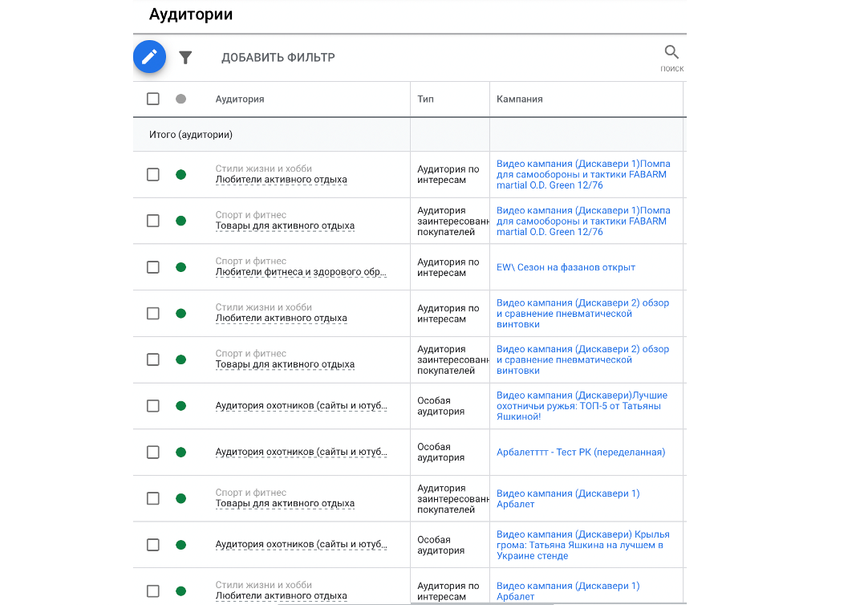Click Товары для активного отдыха in Дискавери 1 Арбалет row
The width and height of the screenshot is (868, 605).
[285, 504]
